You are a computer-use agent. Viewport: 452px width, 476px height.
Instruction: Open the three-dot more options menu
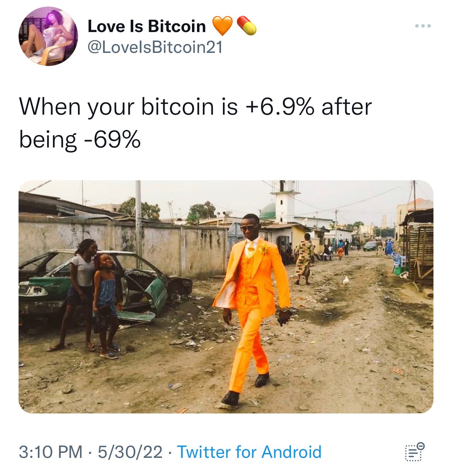coord(423,26)
